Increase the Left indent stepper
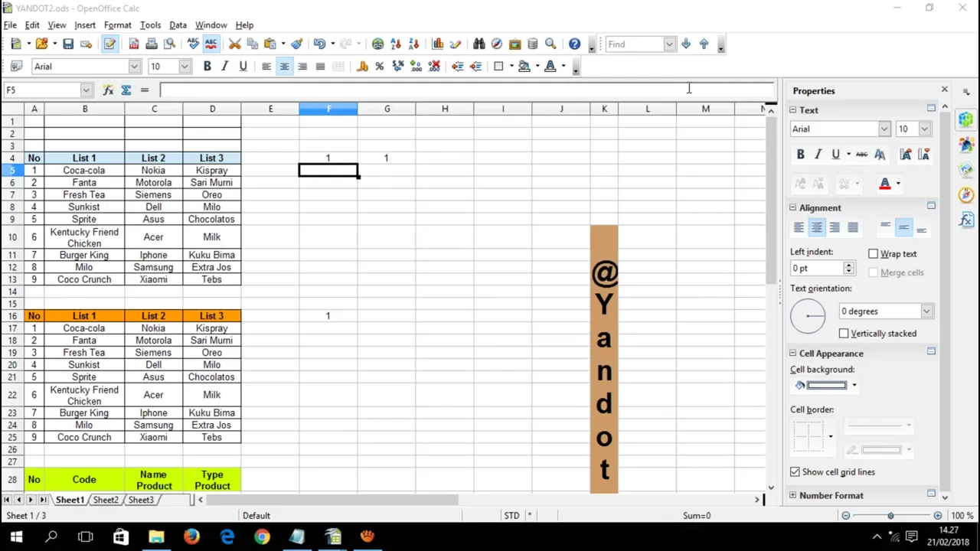Image resolution: width=980 pixels, height=551 pixels. pyautogui.click(x=848, y=266)
